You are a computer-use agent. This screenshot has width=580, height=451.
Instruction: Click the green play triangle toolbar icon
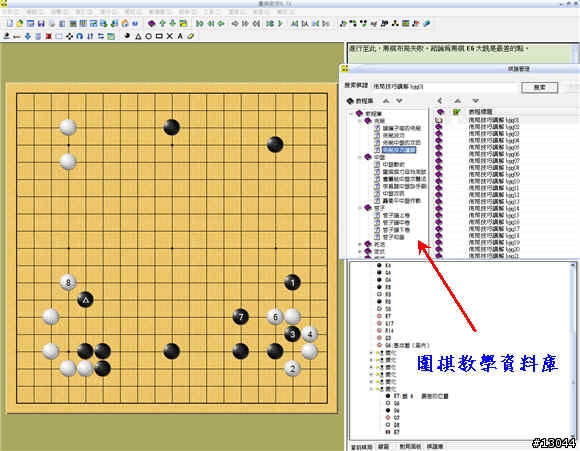tap(280, 24)
